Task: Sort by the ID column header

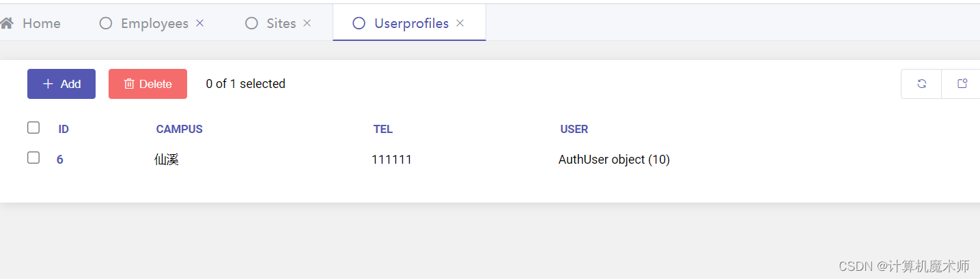Action: [x=64, y=129]
